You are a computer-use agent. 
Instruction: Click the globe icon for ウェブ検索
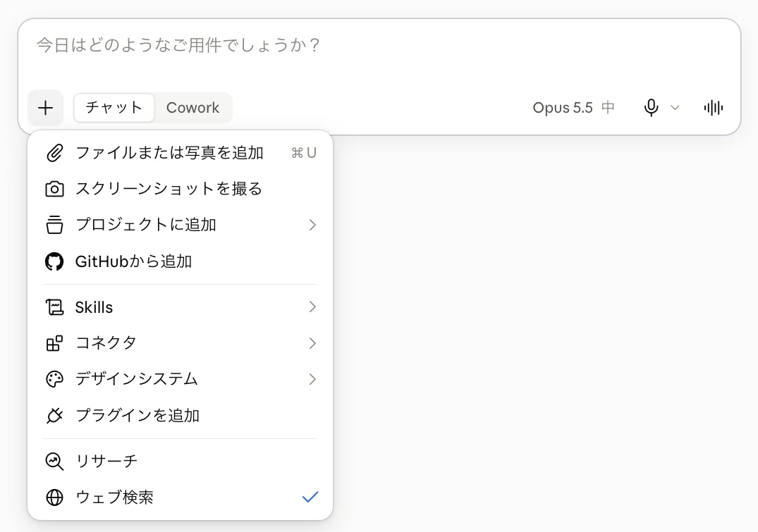(54, 497)
